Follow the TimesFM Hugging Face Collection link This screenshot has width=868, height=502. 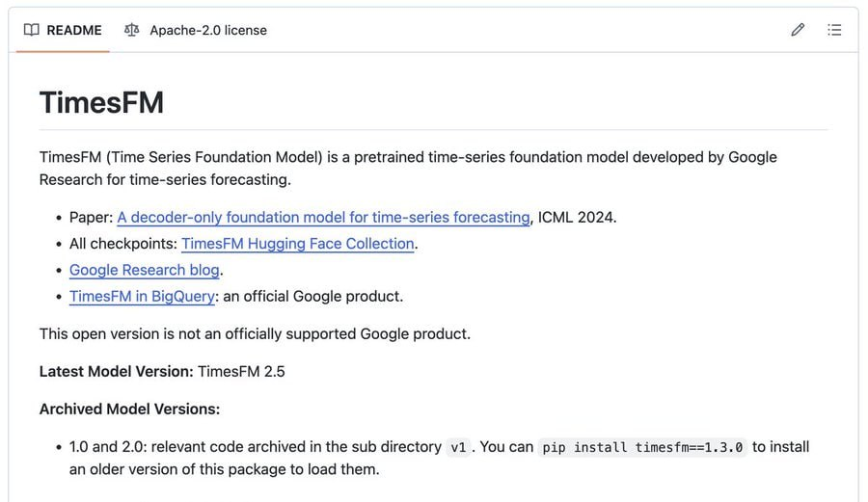297,244
